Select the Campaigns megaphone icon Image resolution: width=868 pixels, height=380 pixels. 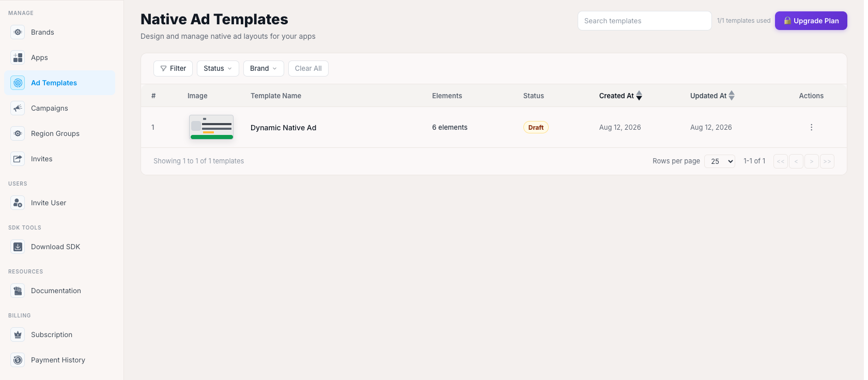click(18, 108)
